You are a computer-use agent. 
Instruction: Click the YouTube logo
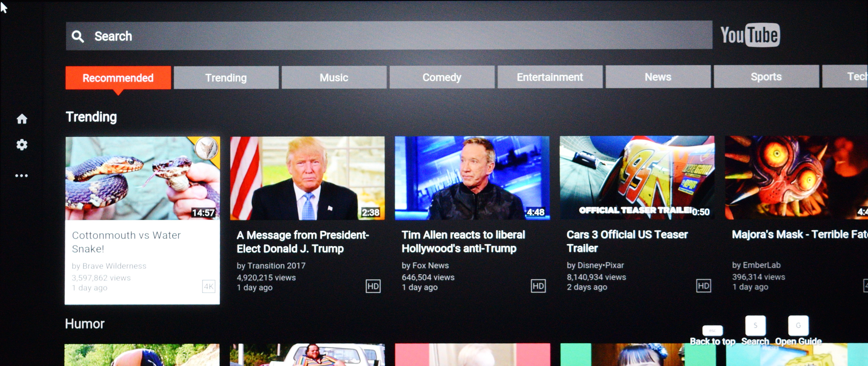click(750, 35)
